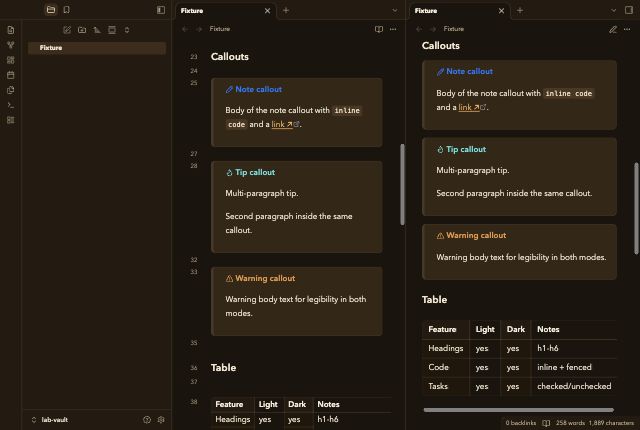The image size is (640, 430).
Task: Switch left pane to reading view
Action: pos(379,29)
